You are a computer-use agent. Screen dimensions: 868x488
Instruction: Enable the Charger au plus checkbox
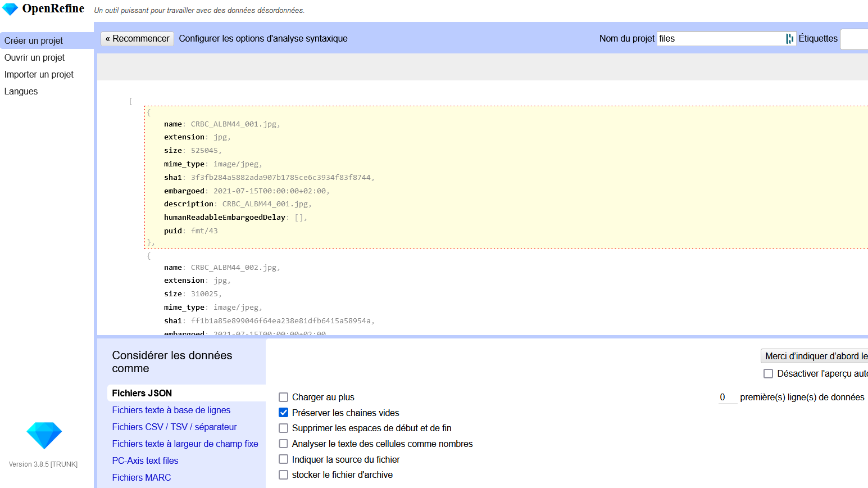[x=284, y=397]
